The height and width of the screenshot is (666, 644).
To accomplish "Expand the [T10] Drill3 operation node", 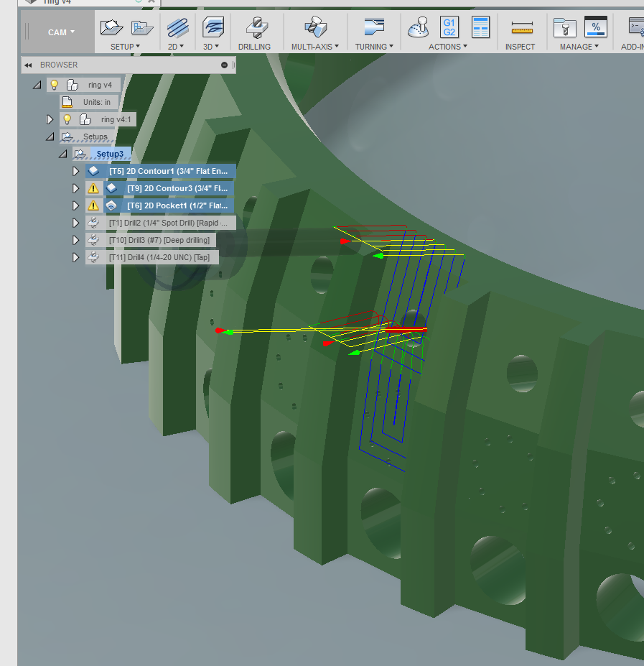I will [75, 240].
